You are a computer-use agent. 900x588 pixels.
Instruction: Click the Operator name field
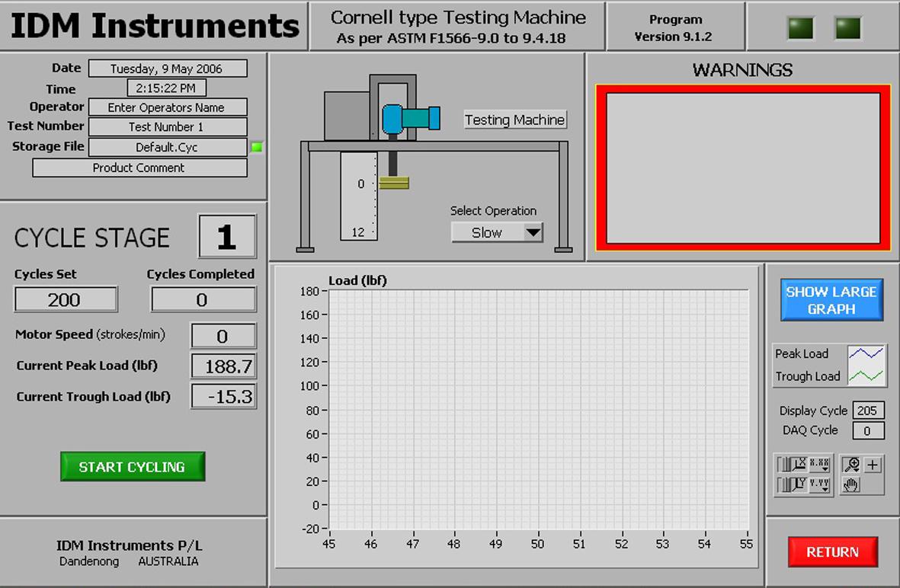[x=168, y=107]
